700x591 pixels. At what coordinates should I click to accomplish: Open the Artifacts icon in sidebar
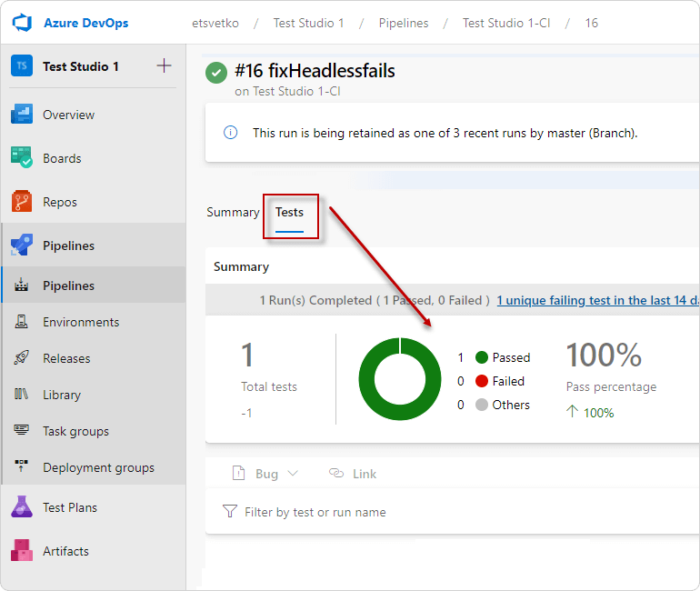[x=22, y=551]
